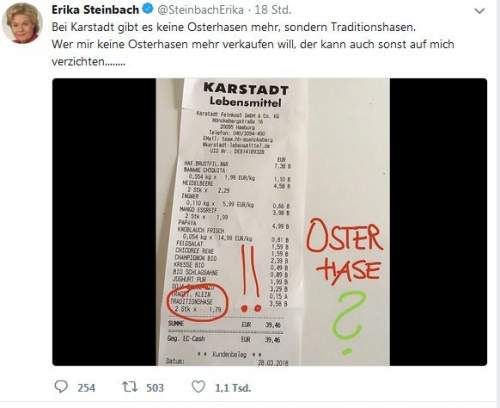
Task: Click the tweet sentence starting with Wer mir keine
Action: pos(253,53)
